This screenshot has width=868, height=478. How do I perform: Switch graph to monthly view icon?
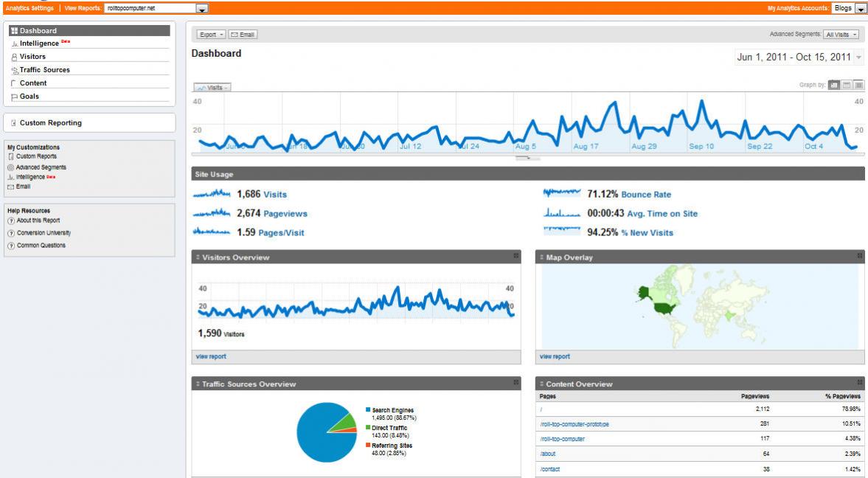[858, 85]
